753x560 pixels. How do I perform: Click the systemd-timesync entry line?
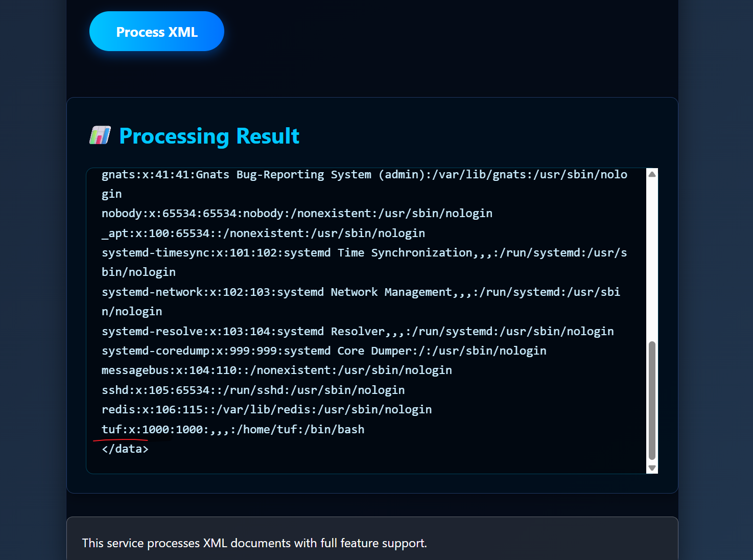[x=364, y=253]
